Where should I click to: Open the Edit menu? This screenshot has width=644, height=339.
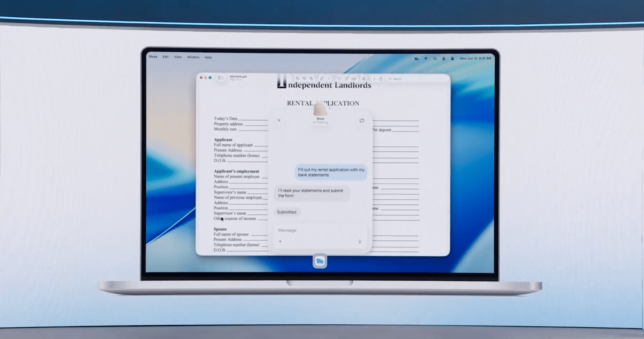tap(166, 57)
